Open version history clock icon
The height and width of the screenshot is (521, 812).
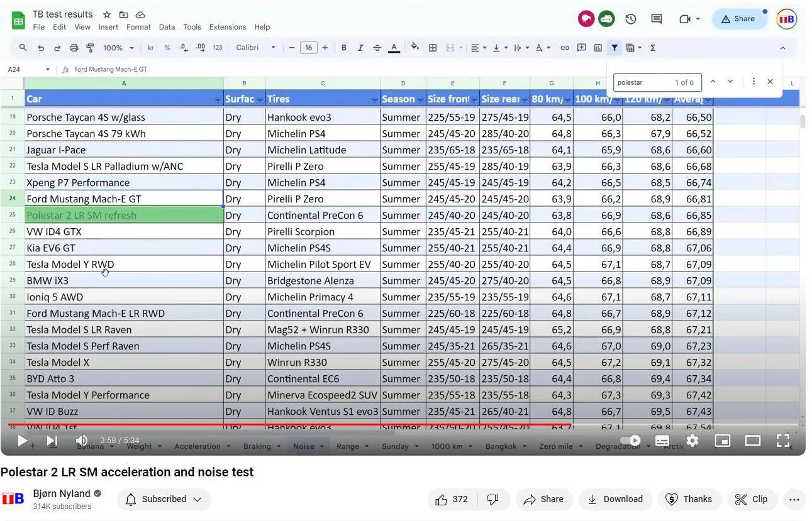click(631, 19)
